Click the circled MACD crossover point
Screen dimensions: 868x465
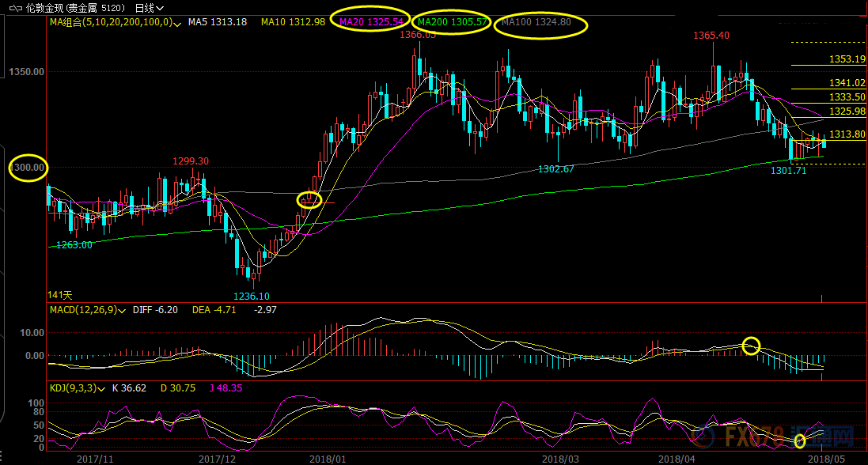752,345
